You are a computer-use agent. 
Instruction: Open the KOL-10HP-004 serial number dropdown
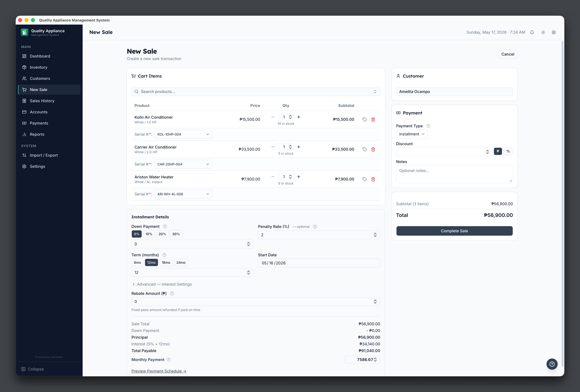click(183, 134)
